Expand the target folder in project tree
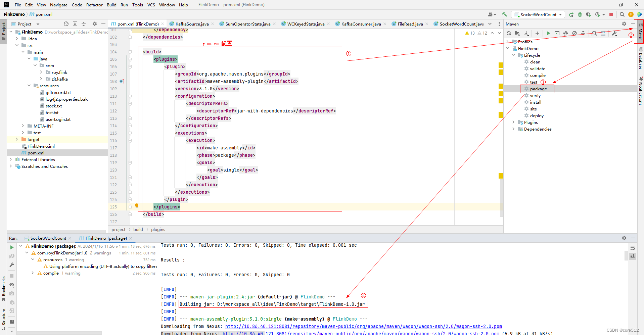Image resolution: width=644 pixels, height=335 pixels. 17,139
